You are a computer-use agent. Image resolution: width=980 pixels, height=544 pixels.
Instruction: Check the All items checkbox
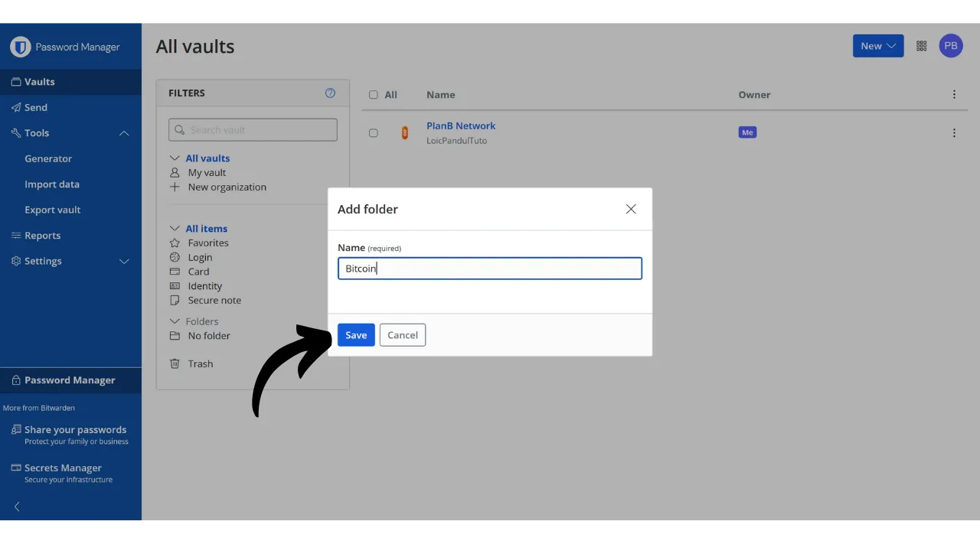coord(374,95)
